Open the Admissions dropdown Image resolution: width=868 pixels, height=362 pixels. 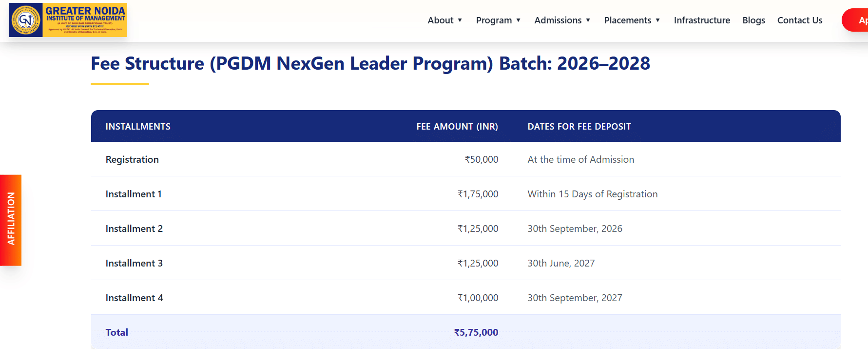pos(562,20)
